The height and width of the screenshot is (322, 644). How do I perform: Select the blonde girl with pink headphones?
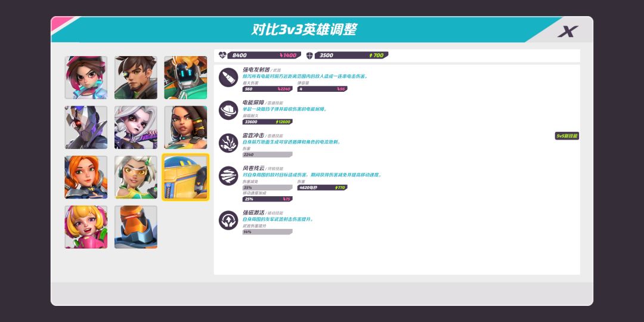click(x=86, y=227)
